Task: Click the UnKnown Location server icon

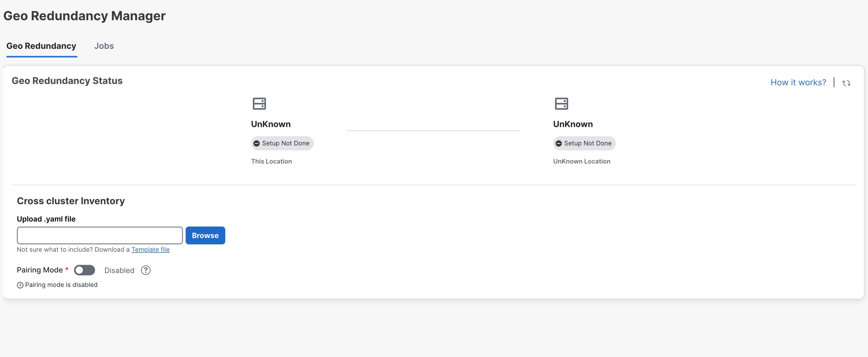Action: point(561,103)
